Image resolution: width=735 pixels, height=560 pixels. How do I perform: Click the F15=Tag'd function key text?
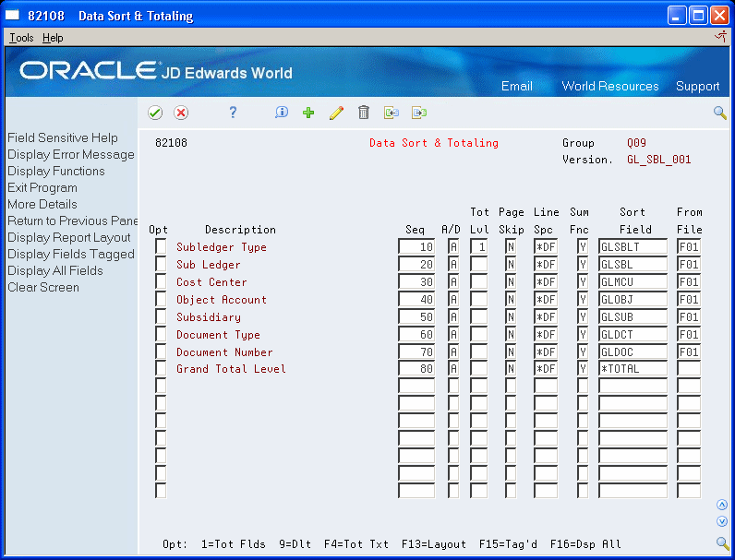pyautogui.click(x=508, y=544)
